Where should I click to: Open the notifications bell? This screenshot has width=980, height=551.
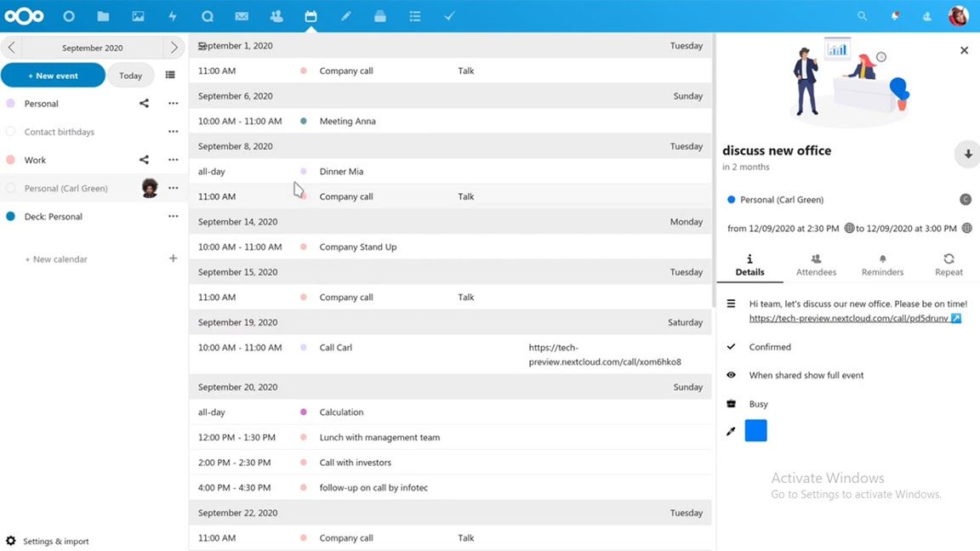(895, 15)
